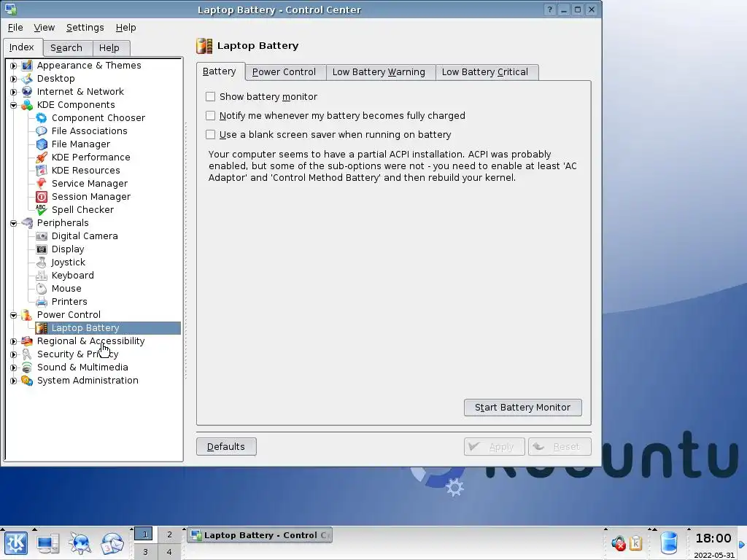Click Laptop Battery taskbar entry
This screenshot has width=747, height=560.
pyautogui.click(x=260, y=535)
